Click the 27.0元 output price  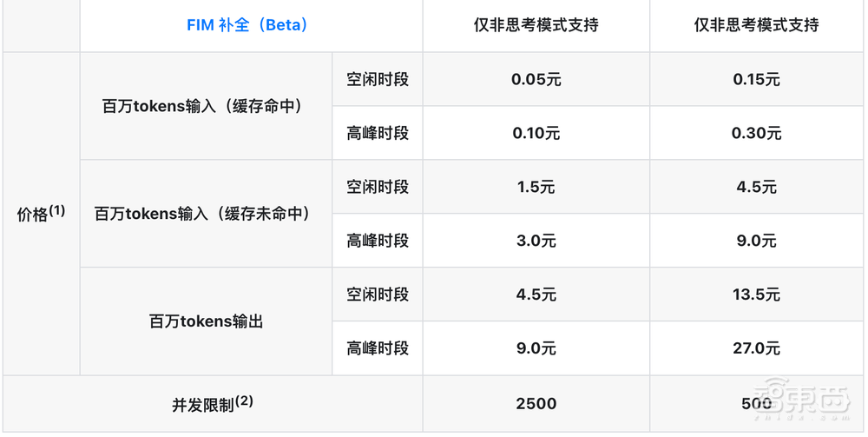(757, 348)
